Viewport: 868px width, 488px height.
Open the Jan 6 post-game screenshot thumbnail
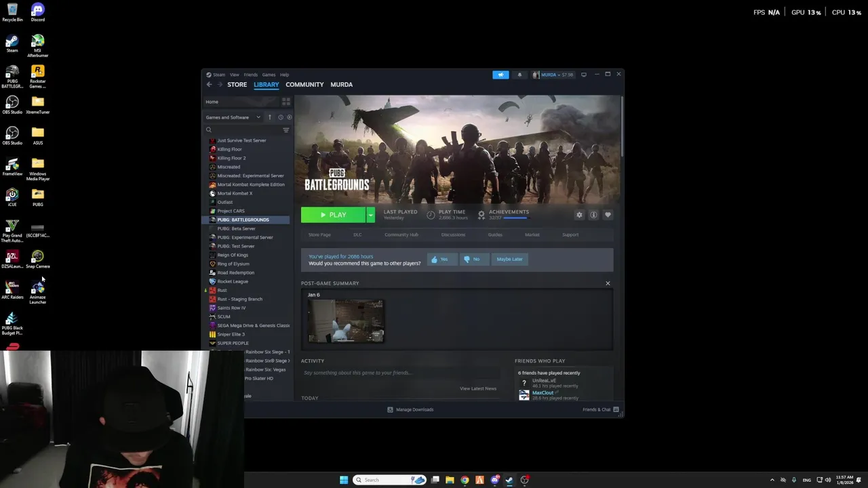tap(346, 321)
